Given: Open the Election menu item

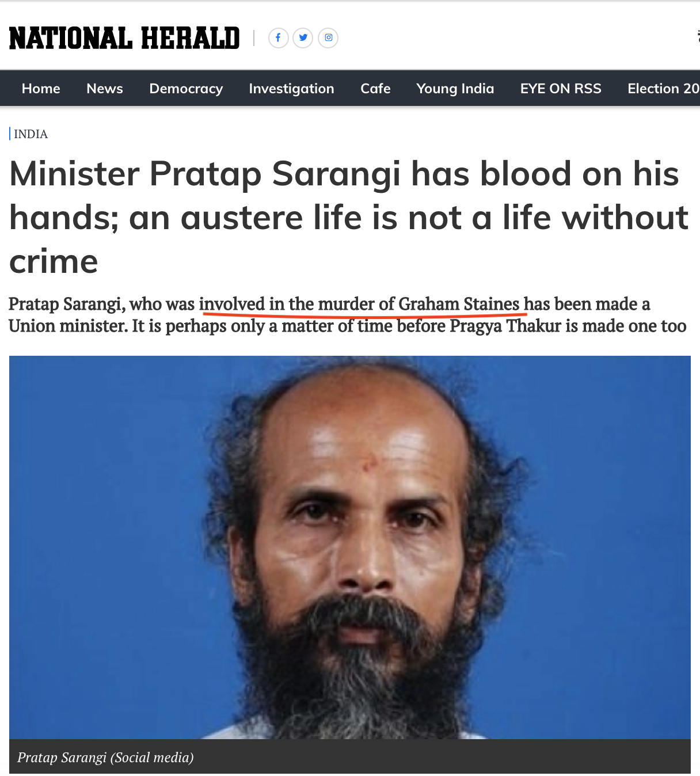Looking at the screenshot, I should [663, 89].
